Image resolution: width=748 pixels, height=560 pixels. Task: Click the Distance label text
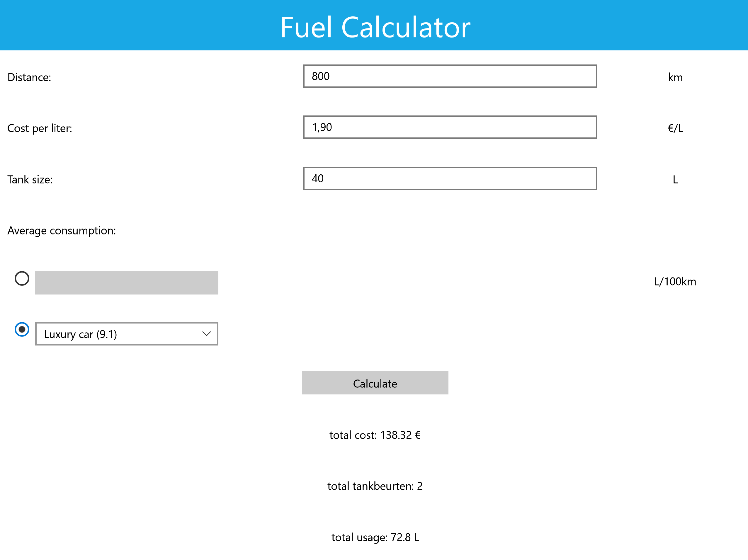[29, 77]
